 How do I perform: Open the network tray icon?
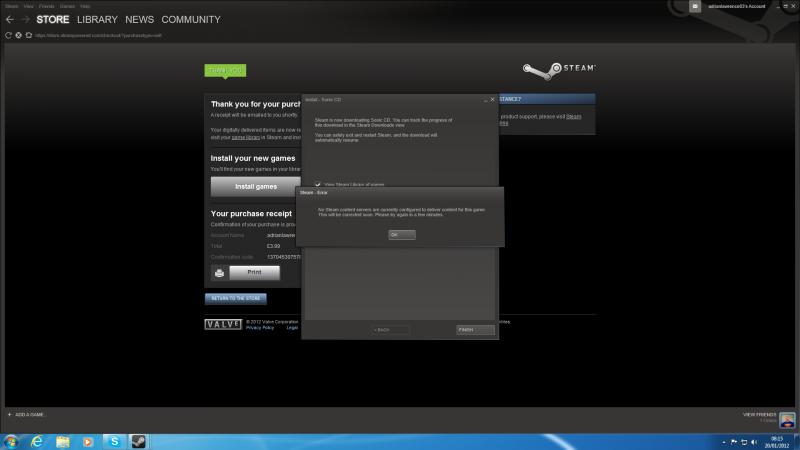click(744, 442)
